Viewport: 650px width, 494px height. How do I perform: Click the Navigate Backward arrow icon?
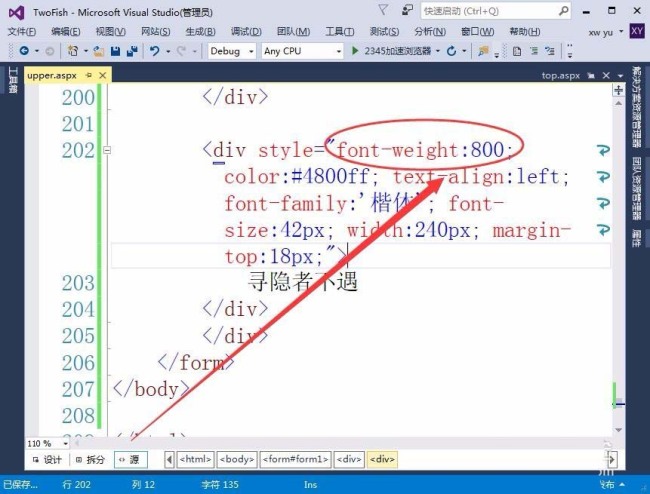[x=24, y=51]
